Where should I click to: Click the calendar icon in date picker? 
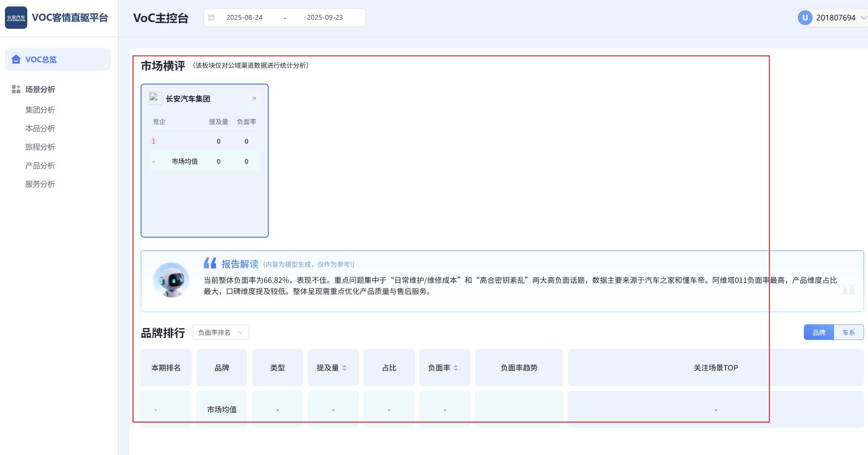pos(211,18)
